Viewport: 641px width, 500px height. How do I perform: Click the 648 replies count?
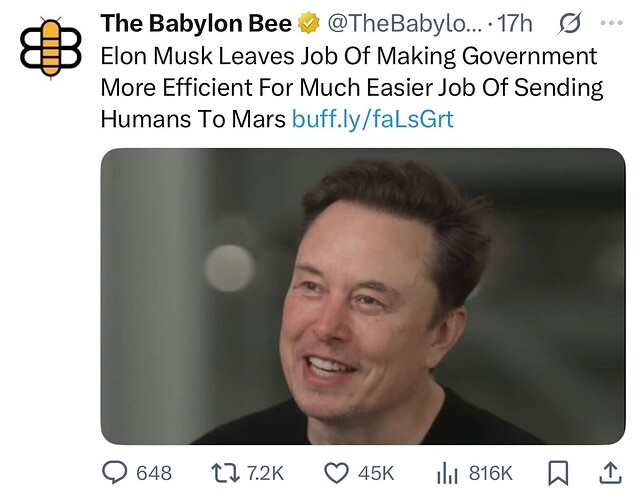[154, 472]
